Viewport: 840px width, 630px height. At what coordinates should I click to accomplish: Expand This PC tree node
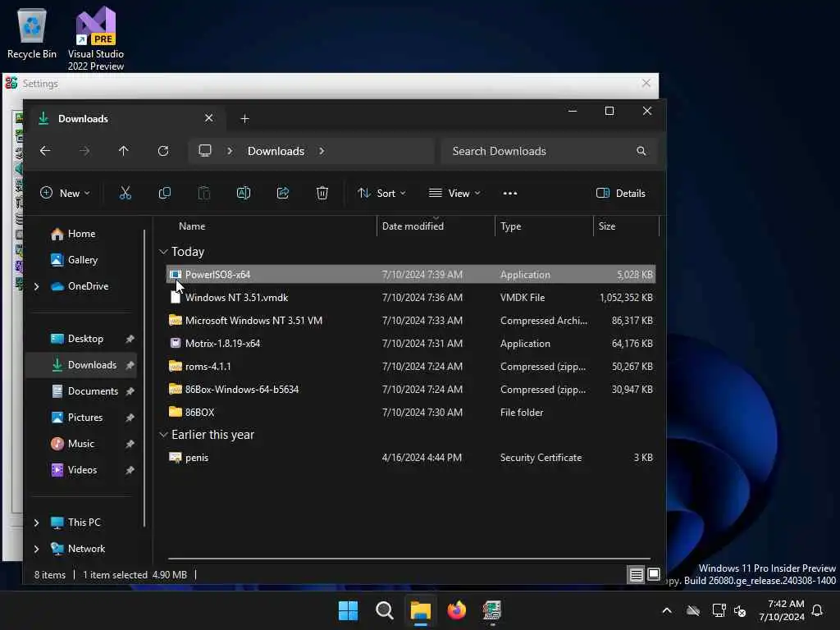[x=36, y=523]
